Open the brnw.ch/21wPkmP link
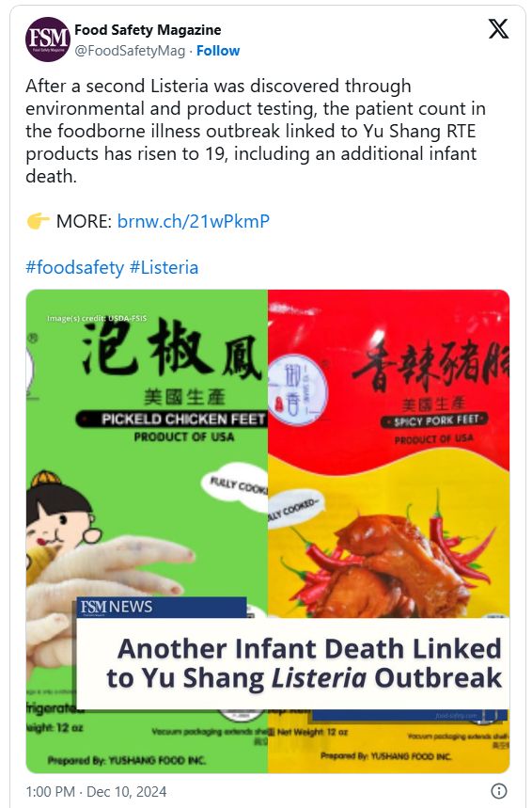Image resolution: width=532 pixels, height=808 pixels. coord(193,221)
